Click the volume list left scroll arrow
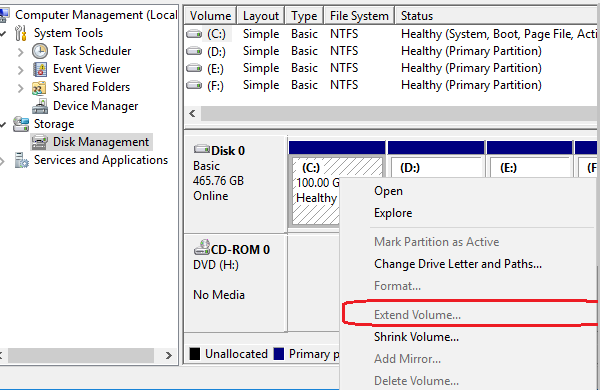600x390 pixels. tap(192, 114)
